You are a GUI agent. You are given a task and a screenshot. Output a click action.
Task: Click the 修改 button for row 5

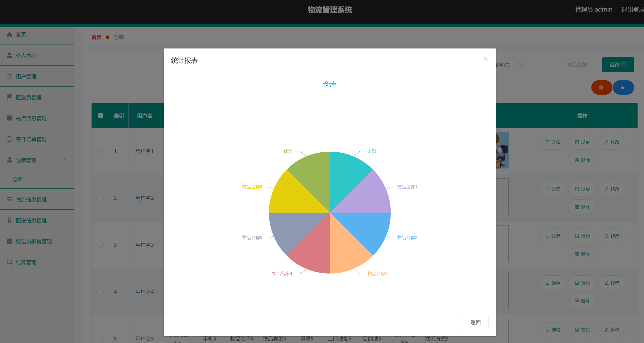[612, 329]
